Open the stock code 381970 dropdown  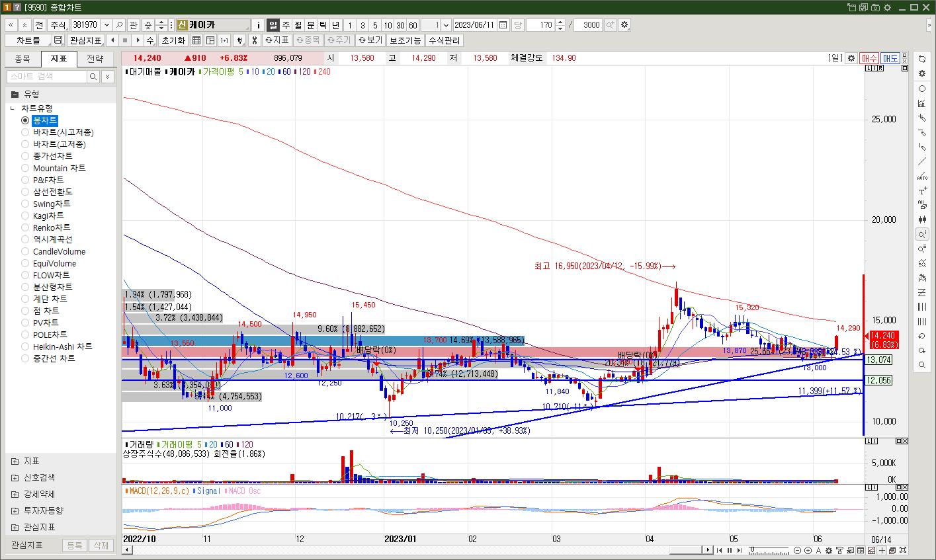pos(105,25)
